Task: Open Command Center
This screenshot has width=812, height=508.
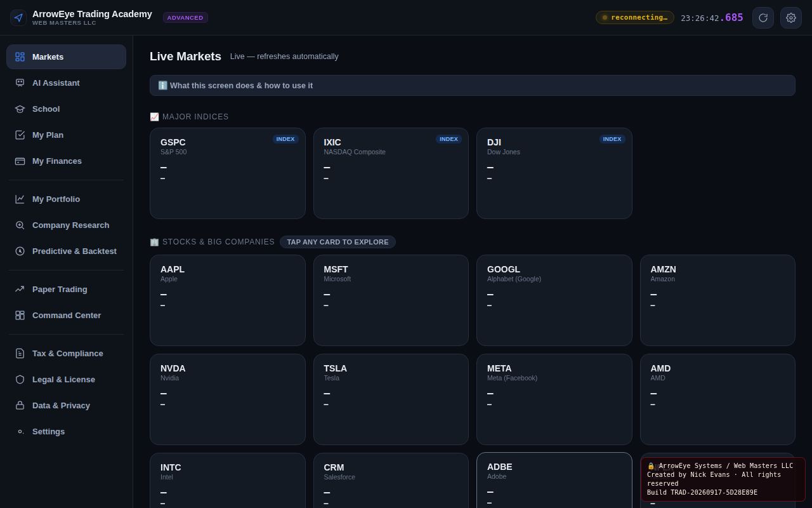Action: (x=66, y=316)
